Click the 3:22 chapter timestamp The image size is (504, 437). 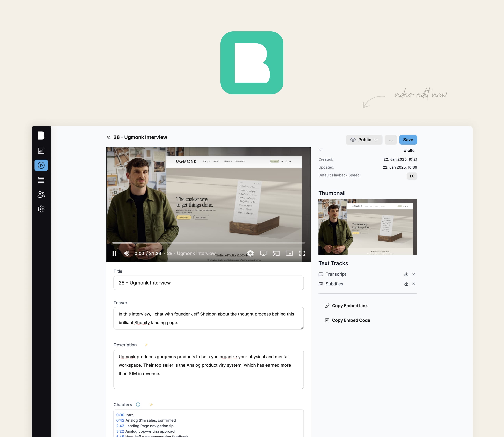[120, 431]
